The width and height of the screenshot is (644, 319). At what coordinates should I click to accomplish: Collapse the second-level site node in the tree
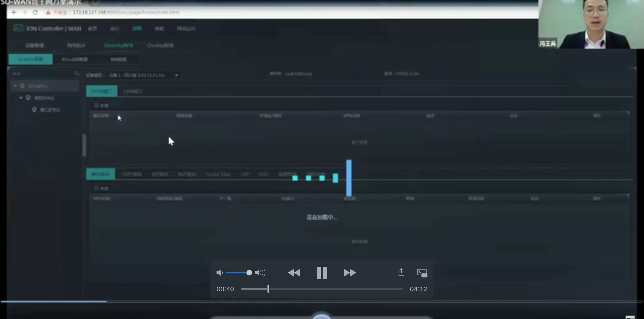[21, 97]
